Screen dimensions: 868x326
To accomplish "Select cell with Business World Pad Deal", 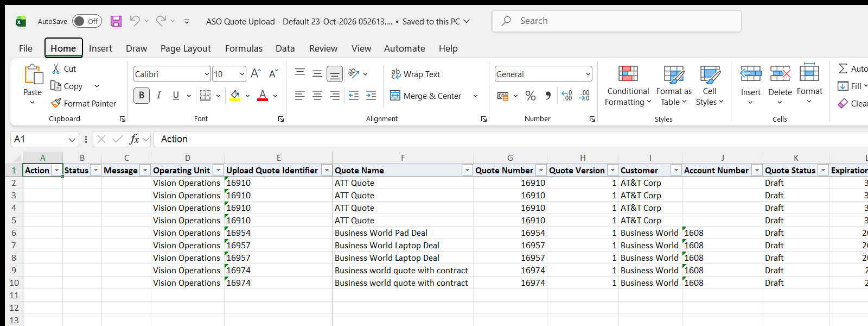I will click(403, 233).
